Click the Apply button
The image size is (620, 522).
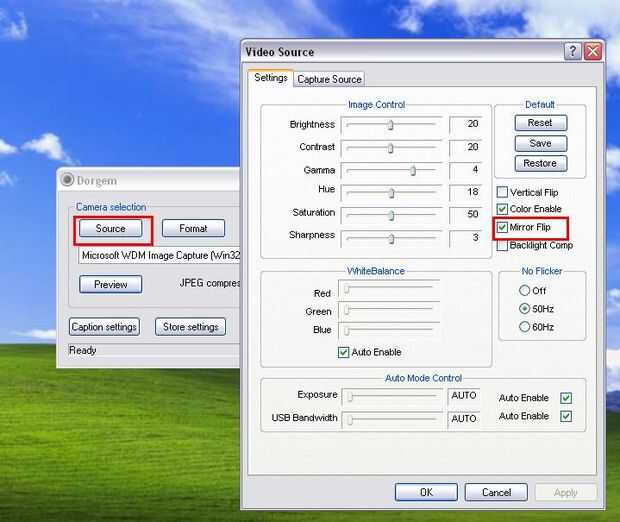[x=566, y=492]
